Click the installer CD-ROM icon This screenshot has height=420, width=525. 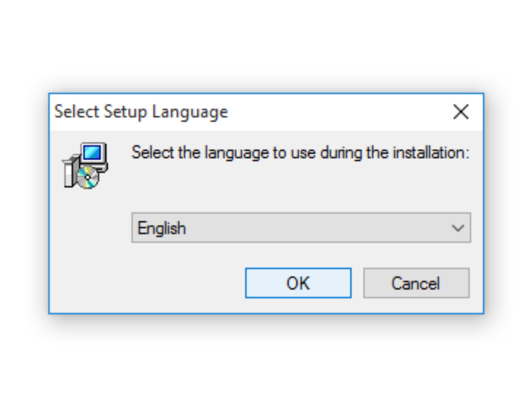coord(87,178)
